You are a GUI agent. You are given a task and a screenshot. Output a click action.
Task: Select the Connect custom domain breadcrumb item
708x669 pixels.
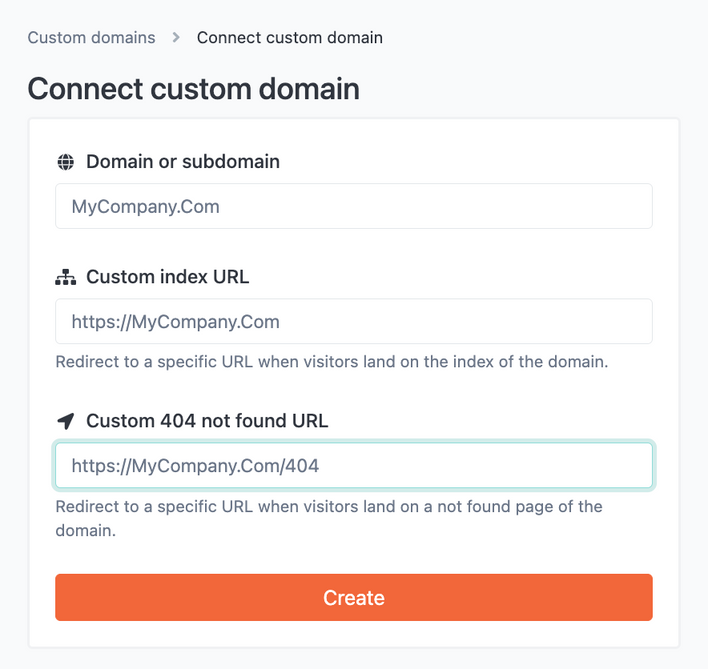pos(289,37)
